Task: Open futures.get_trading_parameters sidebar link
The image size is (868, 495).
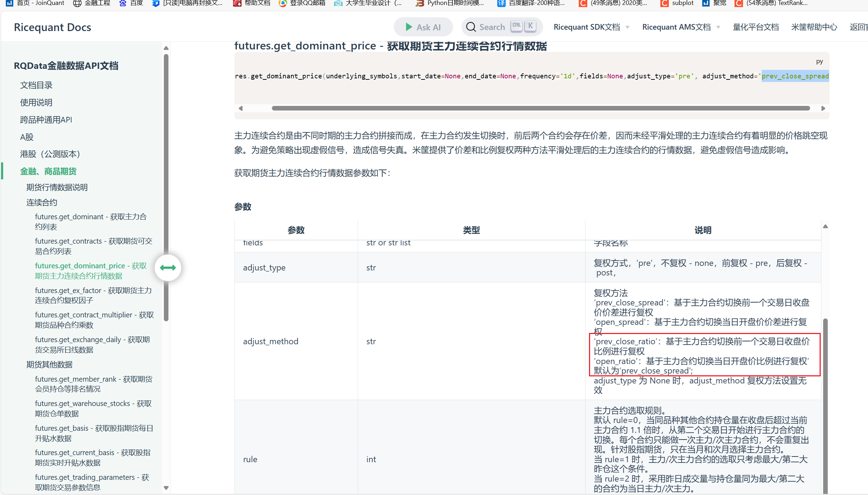Action: pyautogui.click(x=92, y=482)
